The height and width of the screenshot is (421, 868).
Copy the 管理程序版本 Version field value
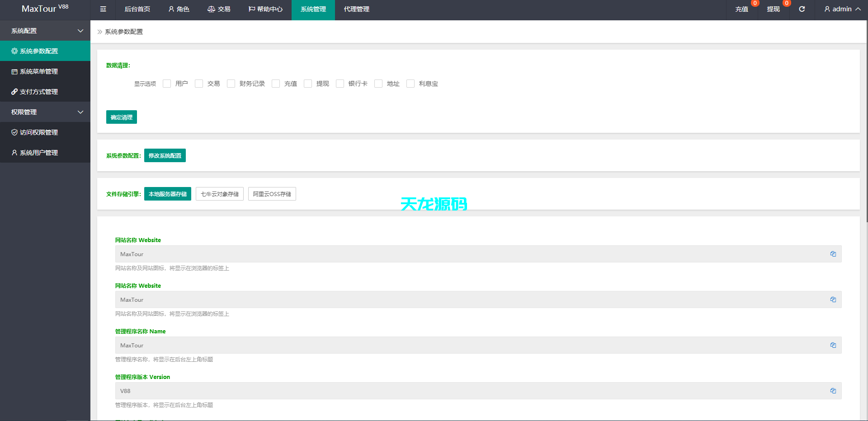point(833,391)
